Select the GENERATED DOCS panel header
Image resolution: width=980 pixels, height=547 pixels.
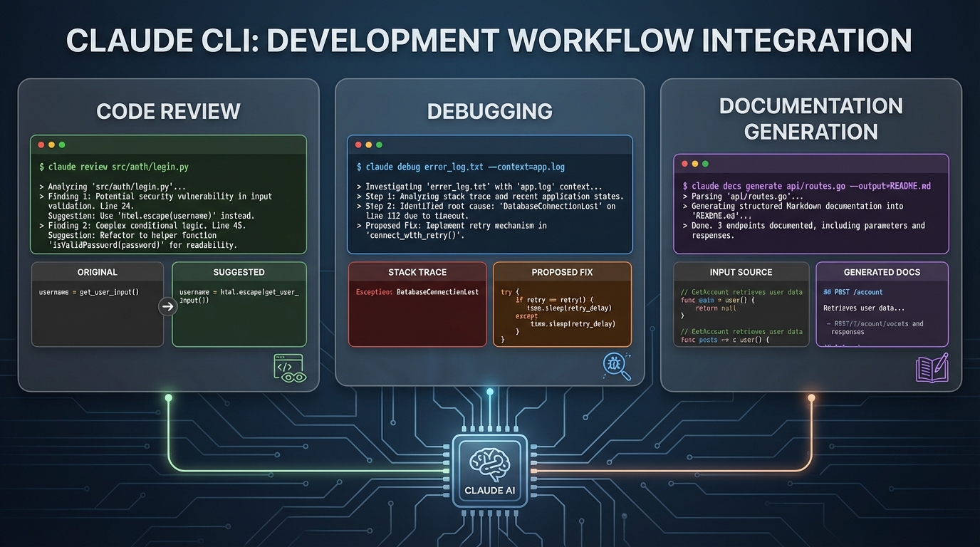[x=882, y=272]
